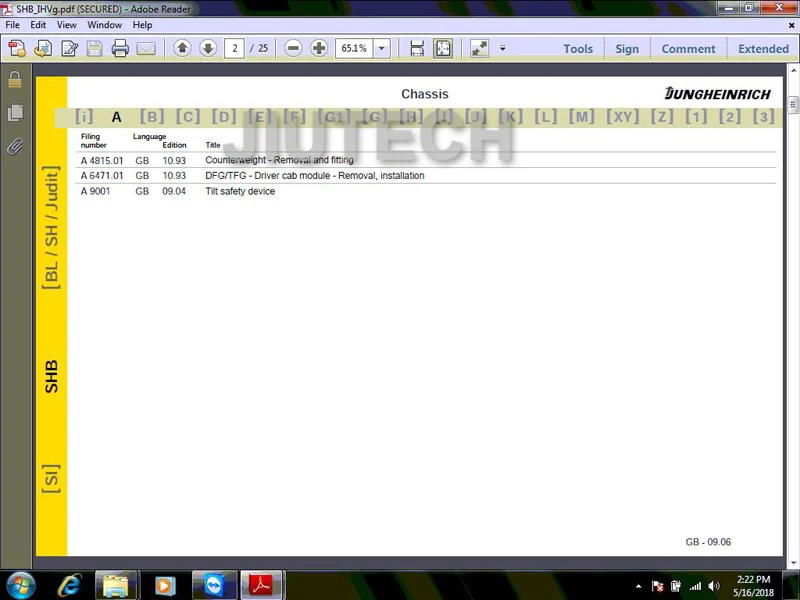Click the Sign/edit document toolbar icon
This screenshot has height=600, width=800.
pos(69,48)
